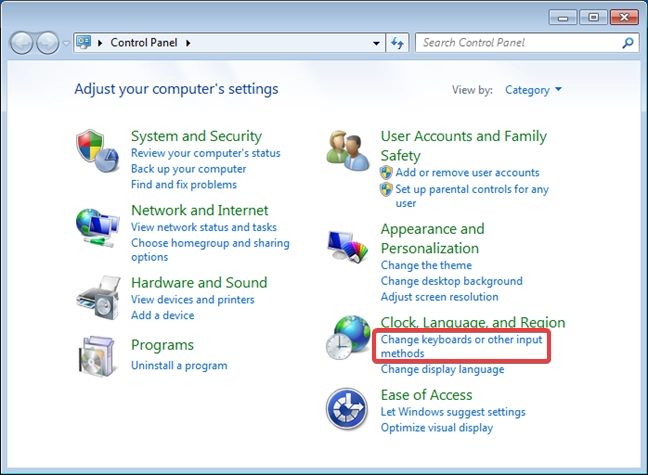Select Change desktop background
The height and width of the screenshot is (475, 648).
[x=451, y=281]
